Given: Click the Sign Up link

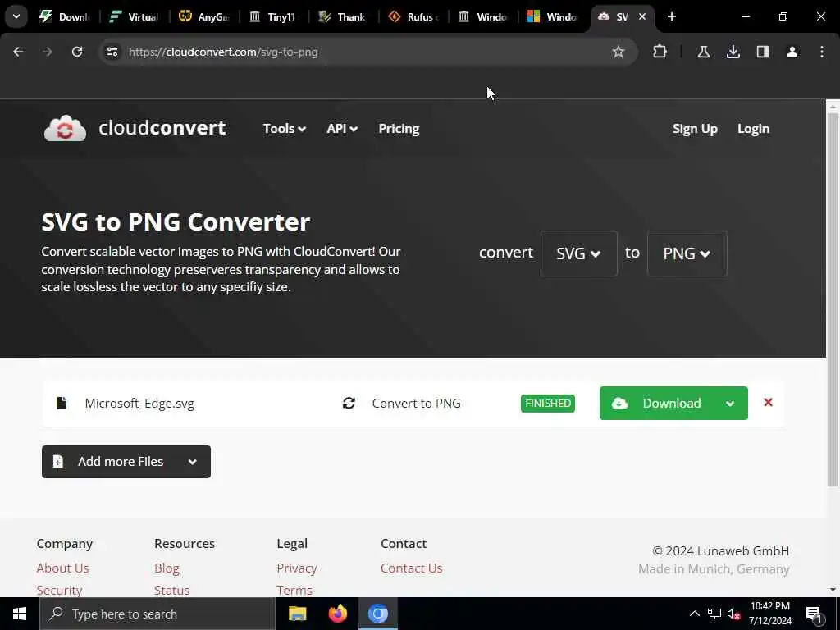Looking at the screenshot, I should [695, 129].
